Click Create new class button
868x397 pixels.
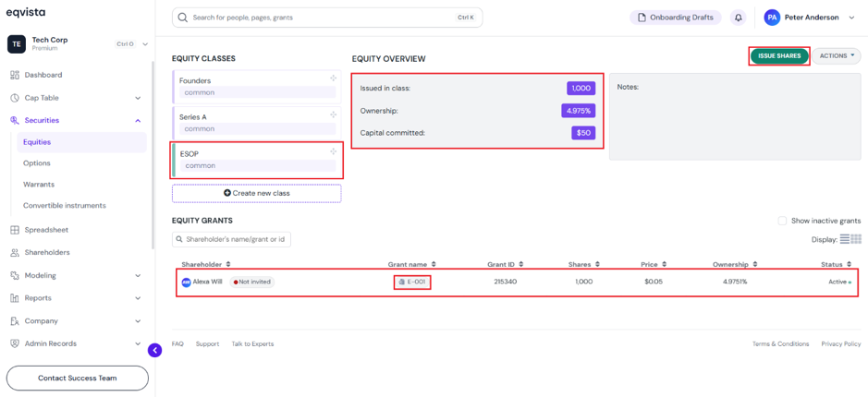point(257,194)
